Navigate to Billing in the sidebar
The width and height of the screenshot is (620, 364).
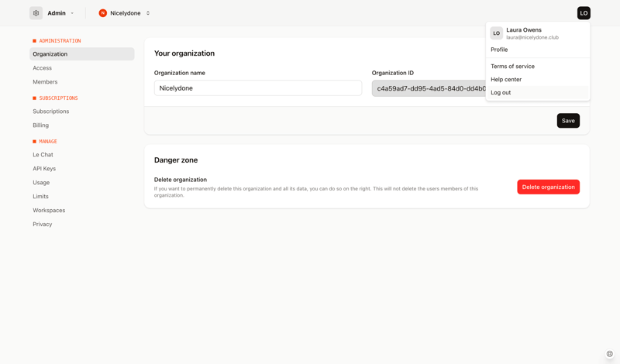pyautogui.click(x=41, y=125)
